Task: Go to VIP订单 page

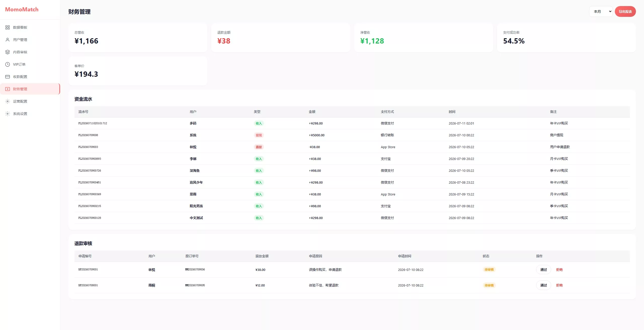Action: tap(30, 64)
